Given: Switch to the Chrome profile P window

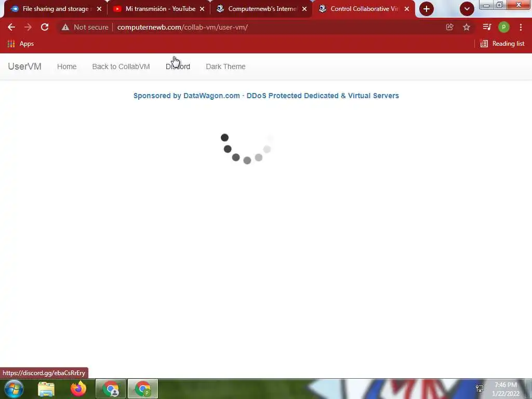Looking at the screenshot, I should pos(143,389).
